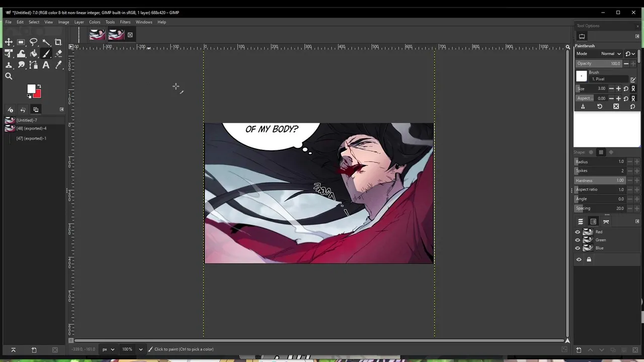
Task: Select the Eraser tool
Action: coord(58,54)
